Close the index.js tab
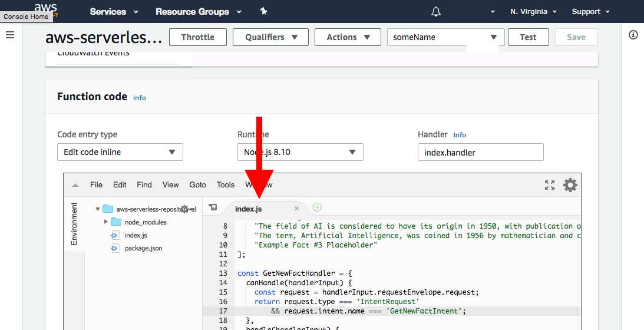Viewport: 644px width, 330px height. (x=297, y=209)
